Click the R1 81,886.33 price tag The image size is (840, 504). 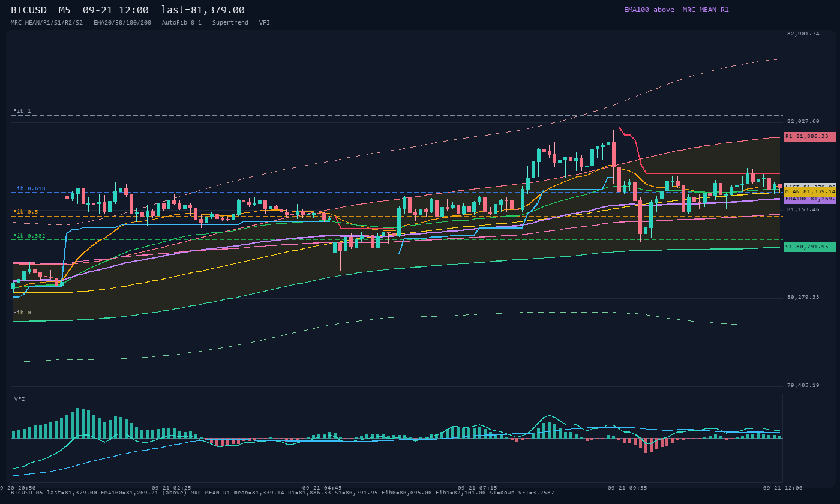pos(809,137)
